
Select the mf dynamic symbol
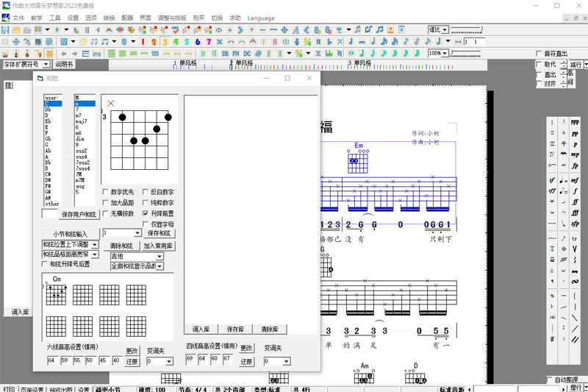(574, 180)
